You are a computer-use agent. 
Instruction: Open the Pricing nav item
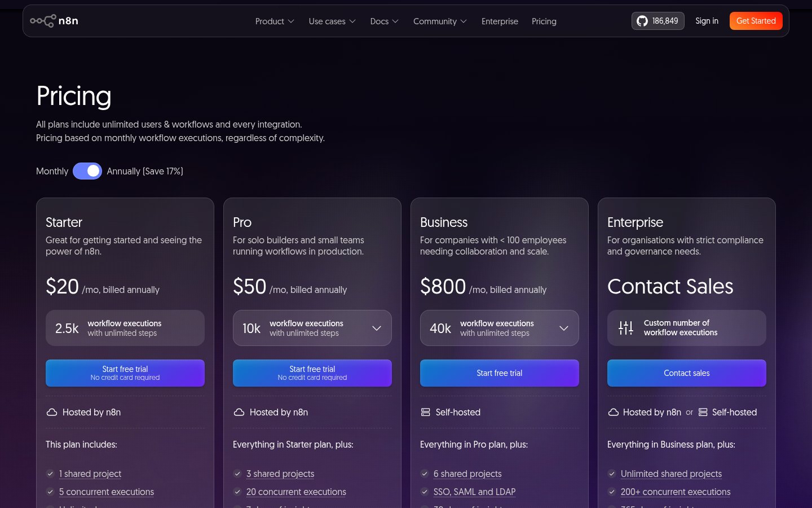point(544,21)
